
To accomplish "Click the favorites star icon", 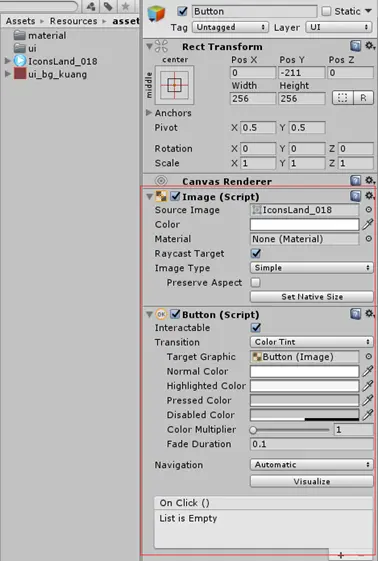I will (126, 6).
